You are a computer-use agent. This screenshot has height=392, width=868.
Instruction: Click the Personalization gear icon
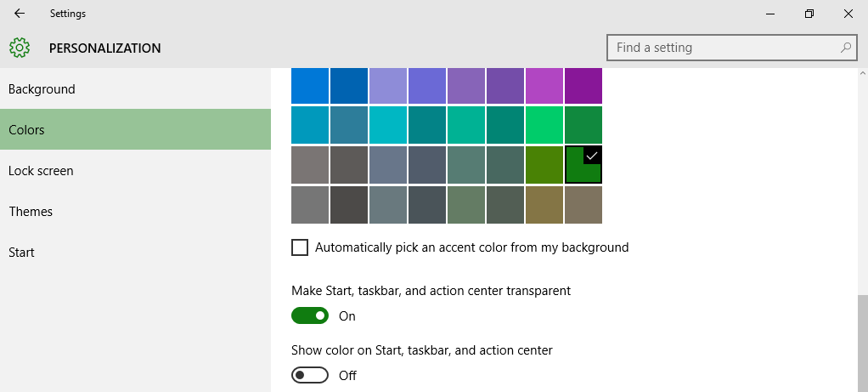[x=20, y=48]
